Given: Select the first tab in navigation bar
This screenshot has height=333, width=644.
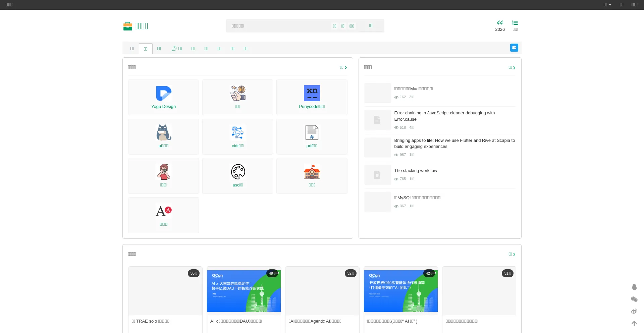Looking at the screenshot, I should coord(132,49).
